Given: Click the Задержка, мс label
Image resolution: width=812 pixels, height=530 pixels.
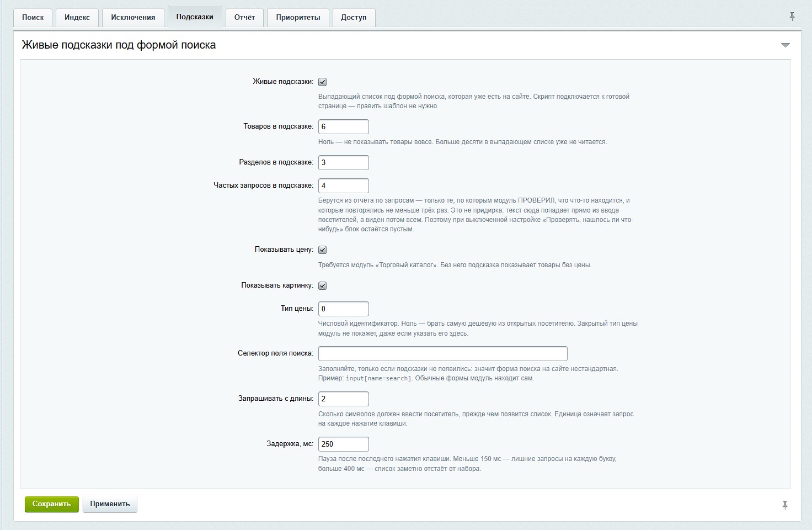Looking at the screenshot, I should [x=290, y=444].
